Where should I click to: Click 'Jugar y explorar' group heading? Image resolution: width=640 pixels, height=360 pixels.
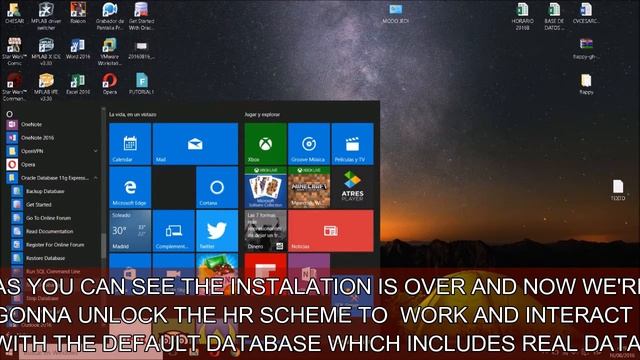262,115
